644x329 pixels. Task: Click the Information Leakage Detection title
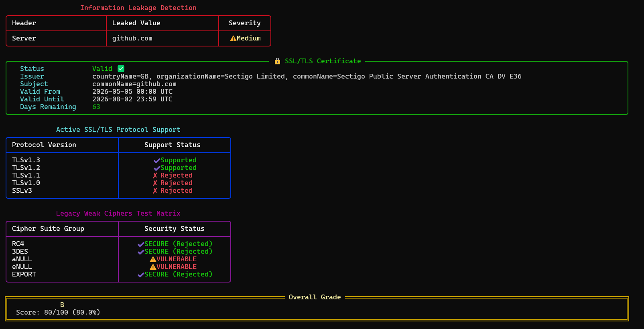click(138, 8)
